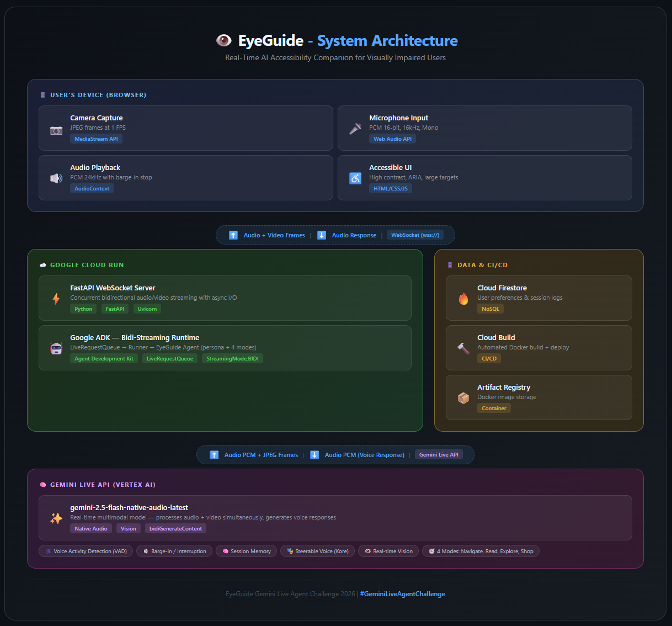Viewport: 672px width, 626px height.
Task: Click the 'PCM 16-bit, 16kHz, Mono' text
Action: 404,128
